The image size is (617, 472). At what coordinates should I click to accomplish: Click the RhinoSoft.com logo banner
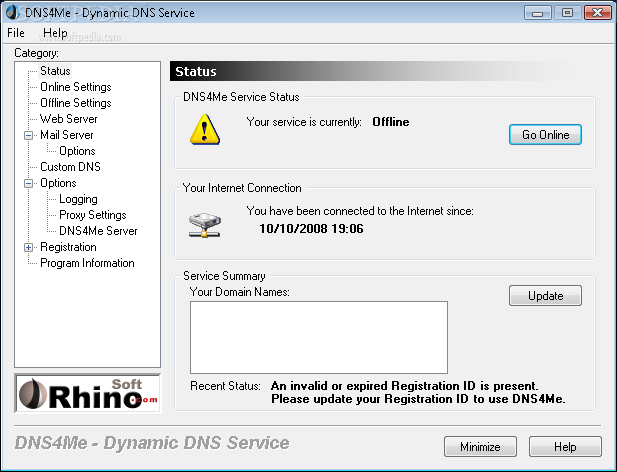(88, 393)
